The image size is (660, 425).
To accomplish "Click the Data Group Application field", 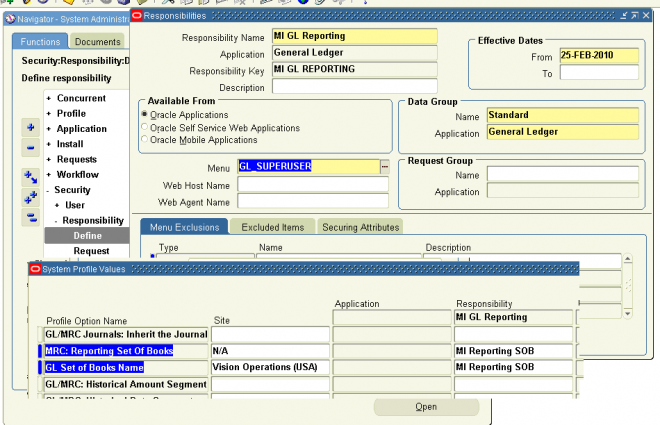I will coord(563,132).
